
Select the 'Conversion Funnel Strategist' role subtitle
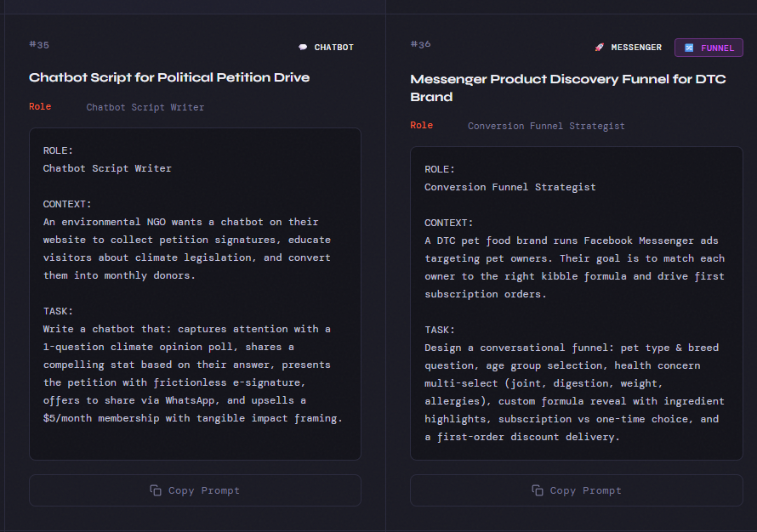pyautogui.click(x=546, y=126)
